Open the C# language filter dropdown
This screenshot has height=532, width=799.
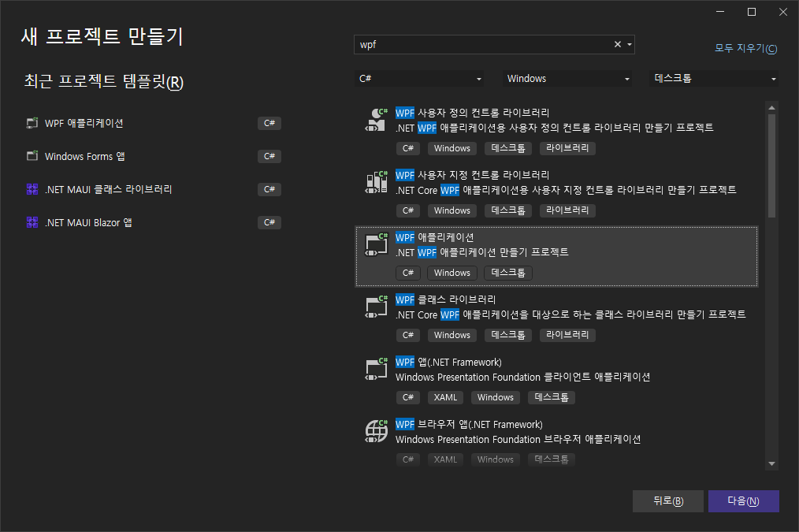420,79
